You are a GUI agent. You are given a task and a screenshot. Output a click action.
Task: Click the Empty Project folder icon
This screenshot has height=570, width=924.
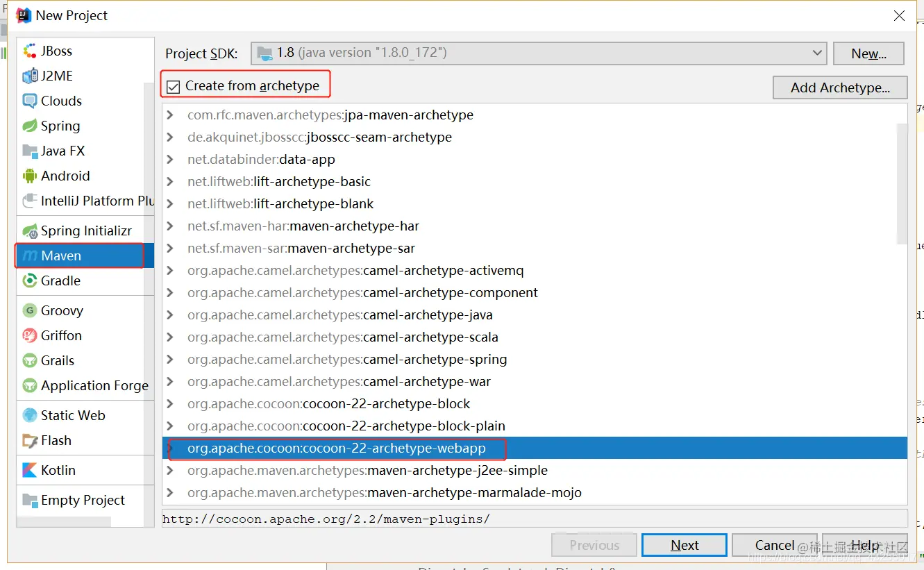click(x=29, y=500)
